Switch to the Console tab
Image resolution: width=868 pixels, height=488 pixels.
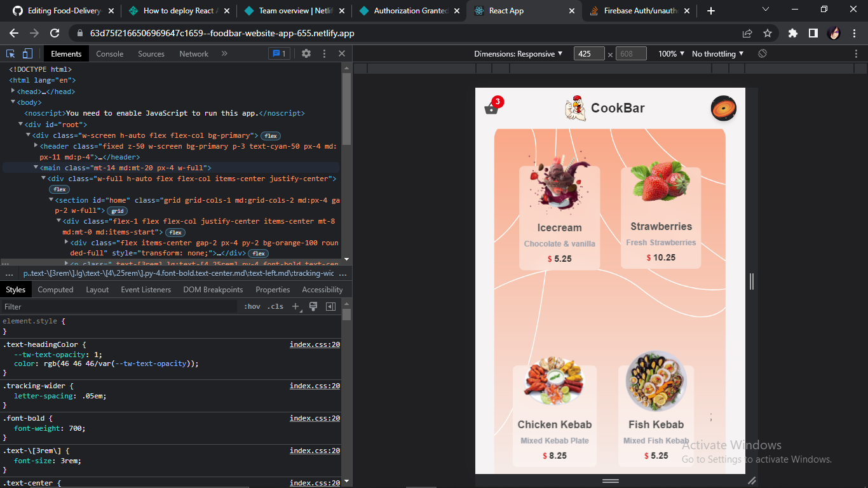coord(109,54)
